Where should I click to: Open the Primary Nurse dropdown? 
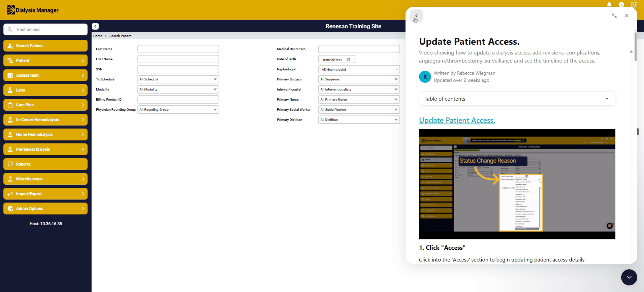click(359, 99)
